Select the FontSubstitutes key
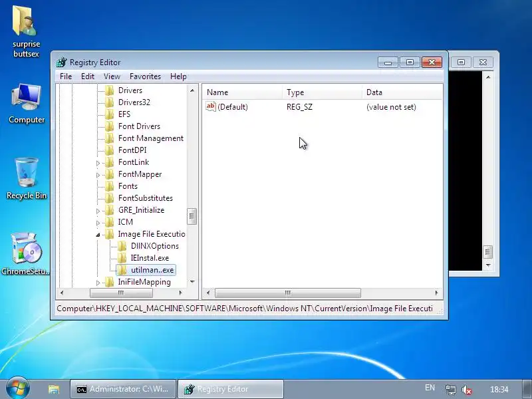This screenshot has width=532, height=399. point(146,198)
